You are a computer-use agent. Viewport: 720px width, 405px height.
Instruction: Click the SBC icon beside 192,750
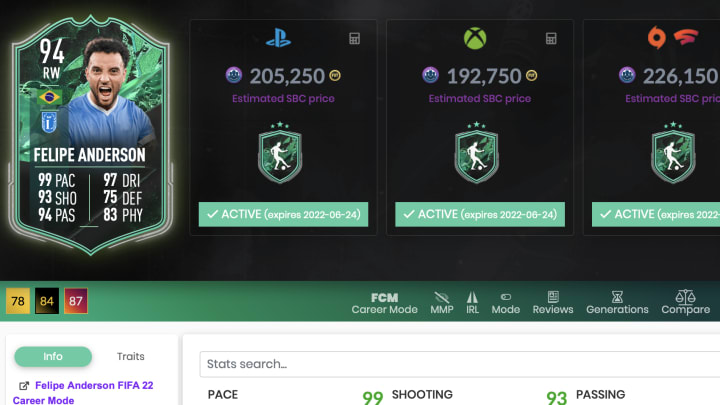pyautogui.click(x=430, y=75)
